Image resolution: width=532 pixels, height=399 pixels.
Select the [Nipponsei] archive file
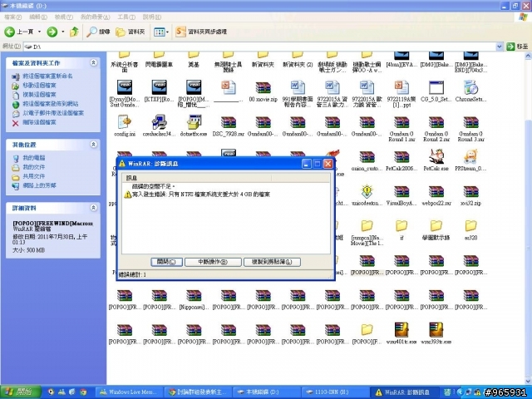tap(194, 296)
